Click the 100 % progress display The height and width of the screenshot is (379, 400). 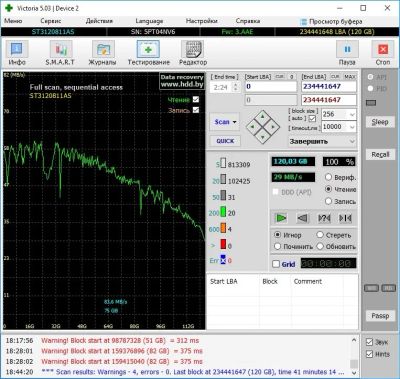point(339,162)
